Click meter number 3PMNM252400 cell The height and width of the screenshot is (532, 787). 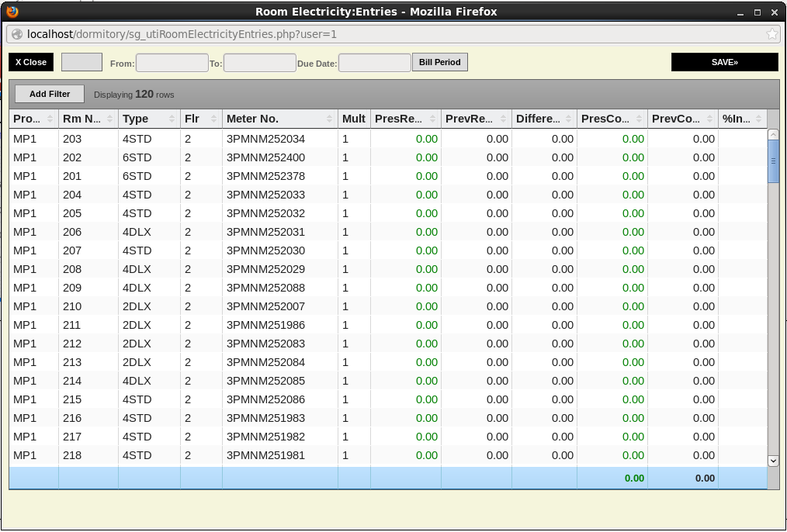click(x=265, y=157)
